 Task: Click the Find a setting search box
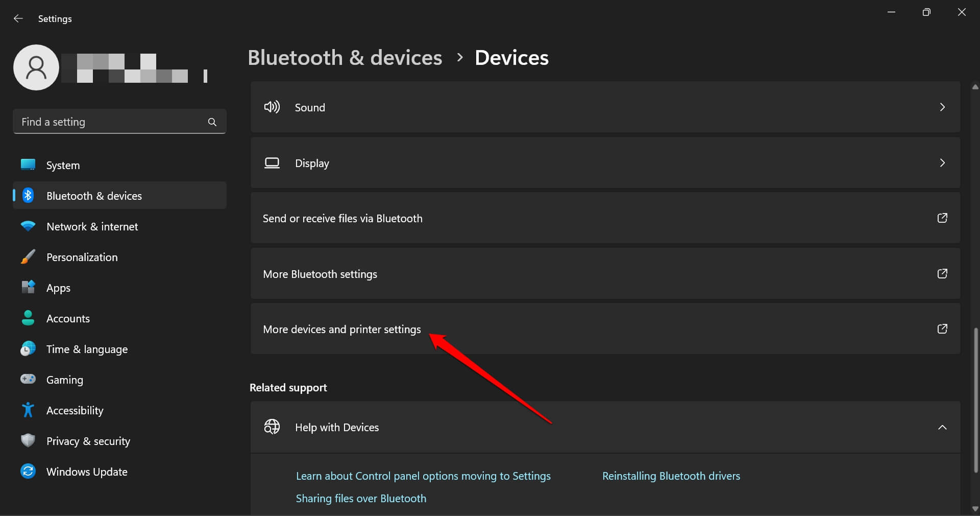[x=119, y=122]
